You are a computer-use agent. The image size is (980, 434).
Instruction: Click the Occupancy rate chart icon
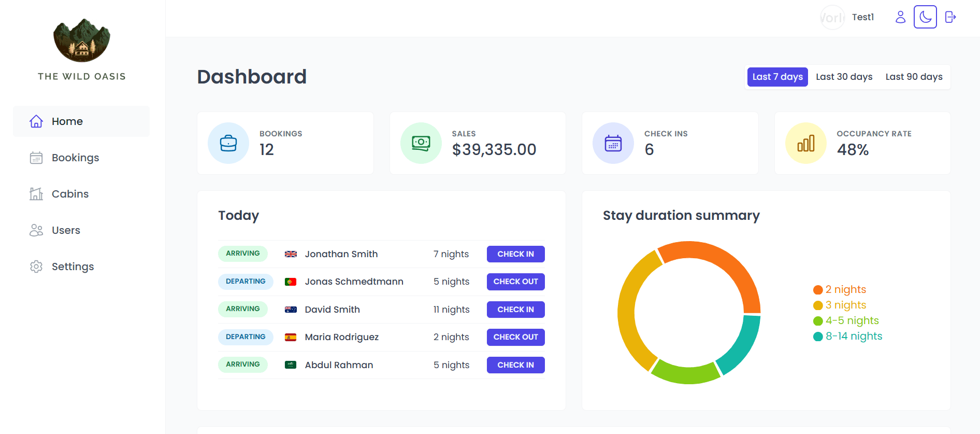[x=805, y=143]
